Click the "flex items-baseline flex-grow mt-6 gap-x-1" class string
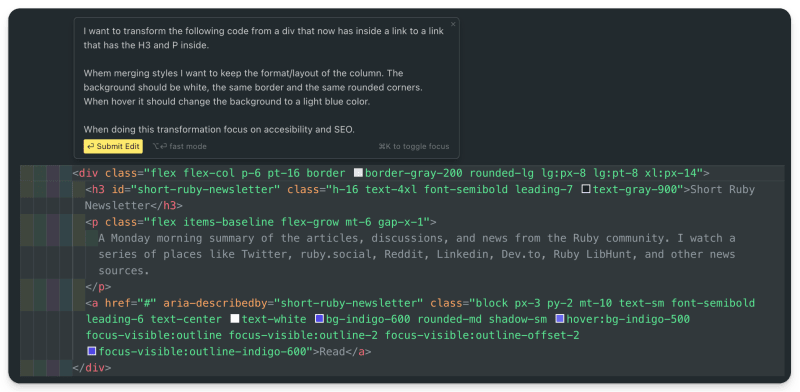The height and width of the screenshot is (392, 800). click(287, 222)
